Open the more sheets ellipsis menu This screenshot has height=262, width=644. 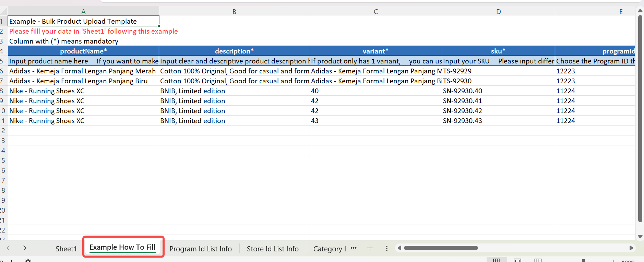click(354, 248)
